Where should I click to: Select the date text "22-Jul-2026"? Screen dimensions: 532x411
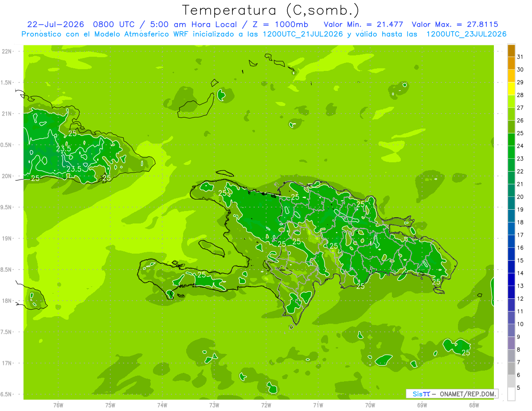[x=55, y=24]
